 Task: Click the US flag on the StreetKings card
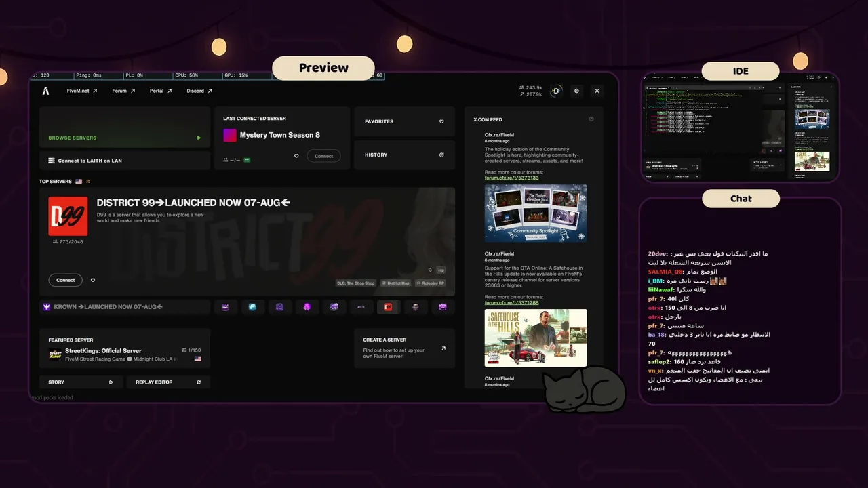198,359
